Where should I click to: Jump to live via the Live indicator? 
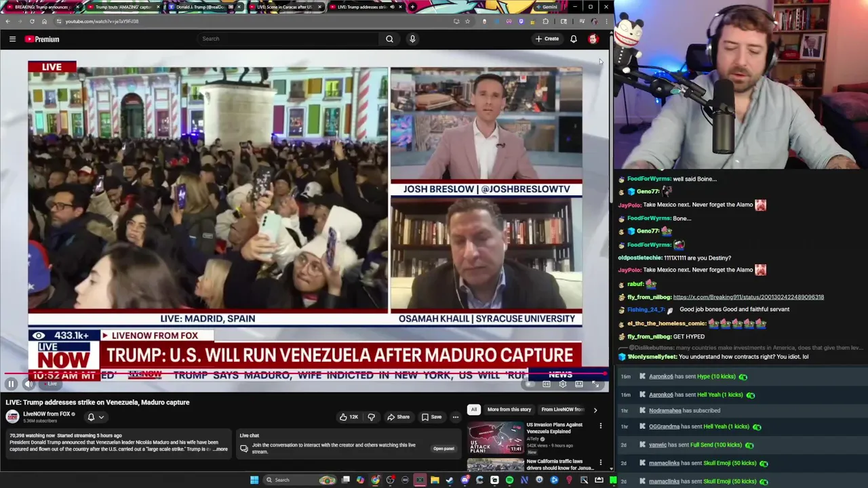point(52,384)
